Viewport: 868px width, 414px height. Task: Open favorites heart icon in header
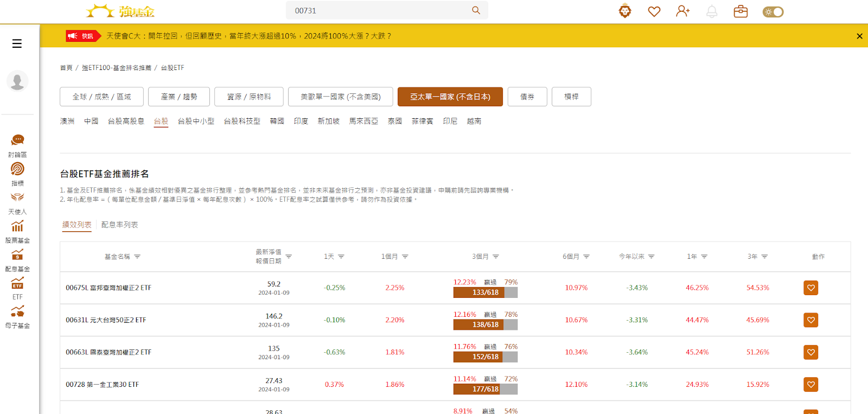point(654,11)
